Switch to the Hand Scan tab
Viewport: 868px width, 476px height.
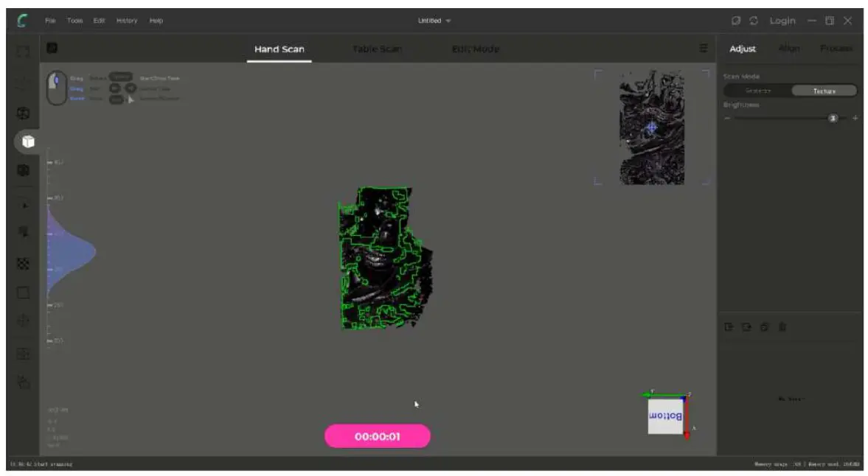279,49
